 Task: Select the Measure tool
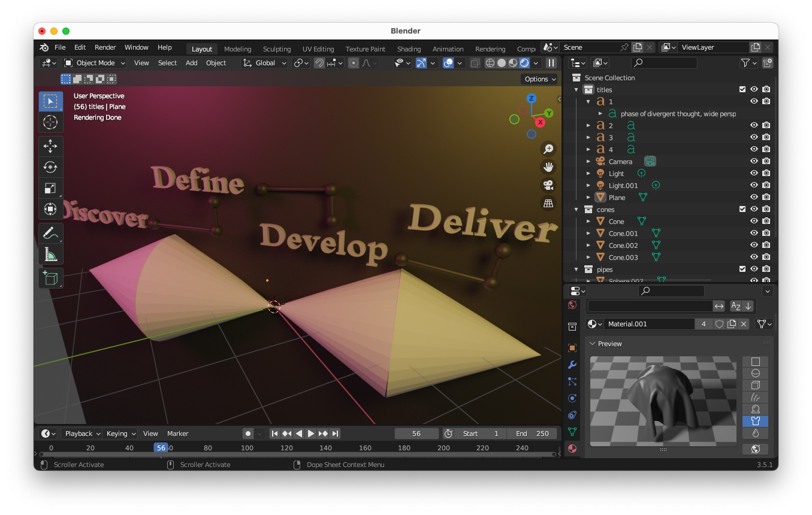50,255
